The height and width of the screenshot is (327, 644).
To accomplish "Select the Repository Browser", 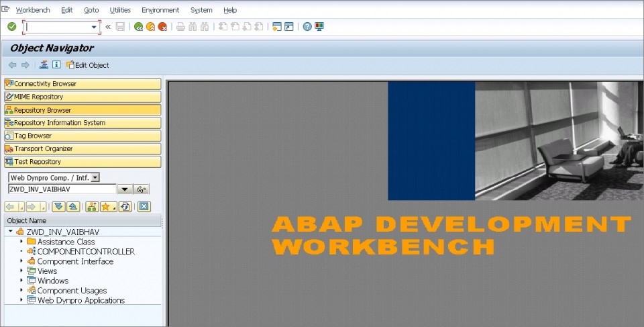I will 83,110.
